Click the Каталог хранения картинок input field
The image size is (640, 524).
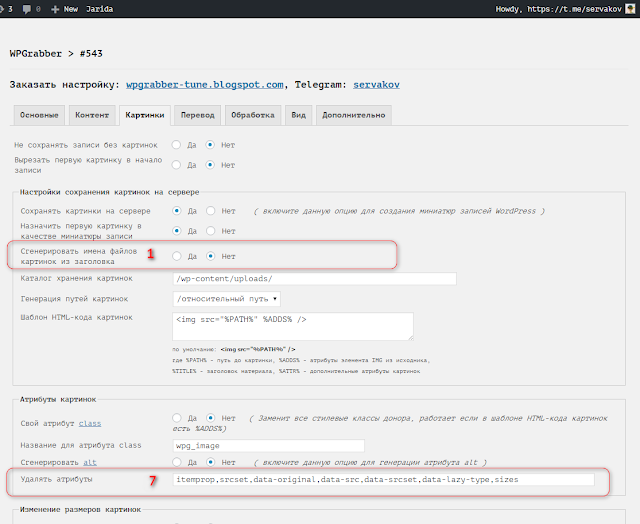tap(314, 279)
